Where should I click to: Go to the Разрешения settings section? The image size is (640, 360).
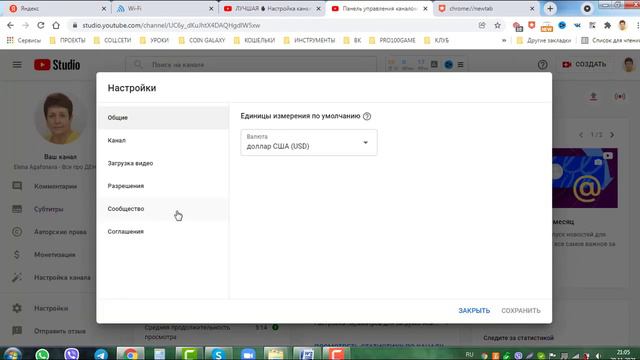[163, 186]
